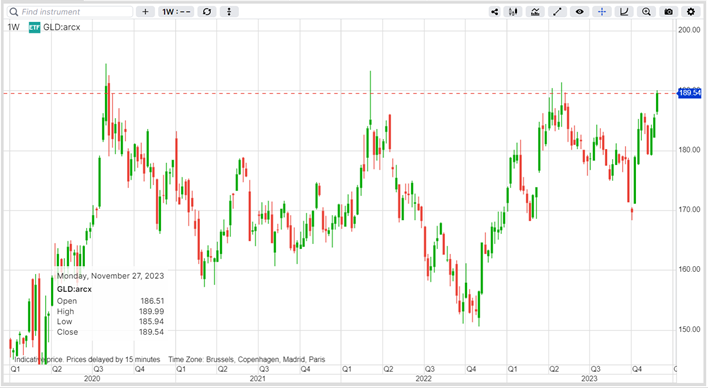This screenshot has height=388, width=708.
Task: Click the curve scale chart icon
Action: 624,12
